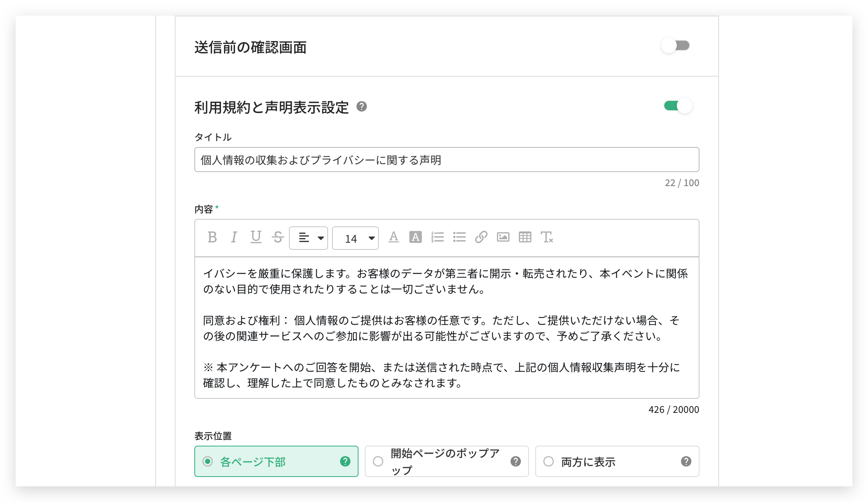This screenshot has height=502, width=868.
Task: Click the 426 / 20000 character counter
Action: pyautogui.click(x=674, y=409)
